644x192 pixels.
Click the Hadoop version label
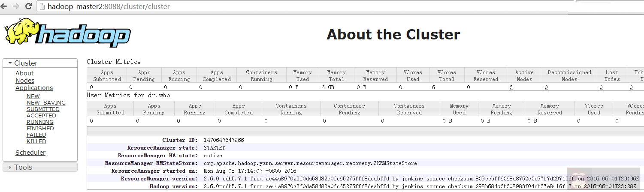(173, 186)
